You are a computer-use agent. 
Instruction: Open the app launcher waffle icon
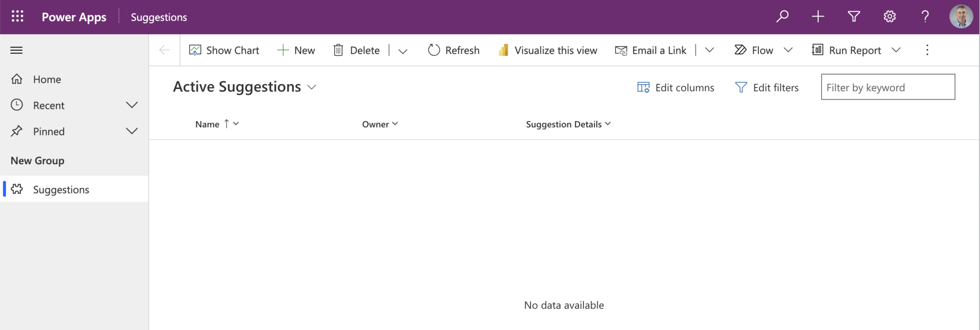pos(17,17)
